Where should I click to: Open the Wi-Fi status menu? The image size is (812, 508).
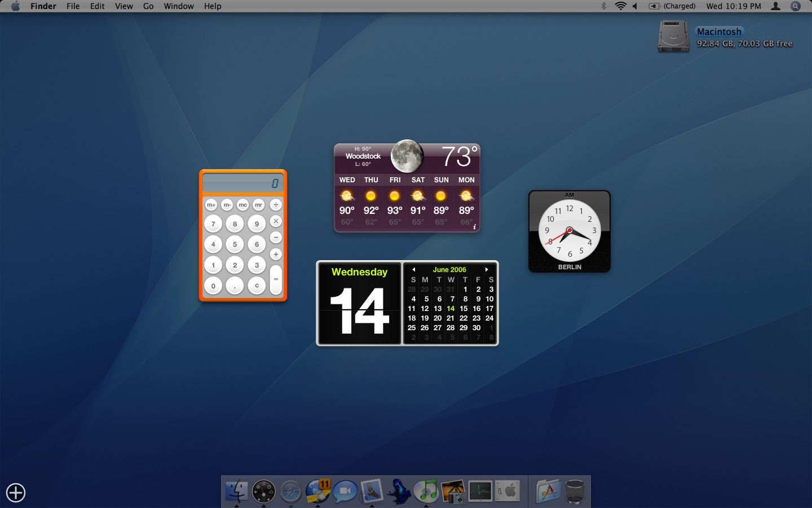point(621,6)
